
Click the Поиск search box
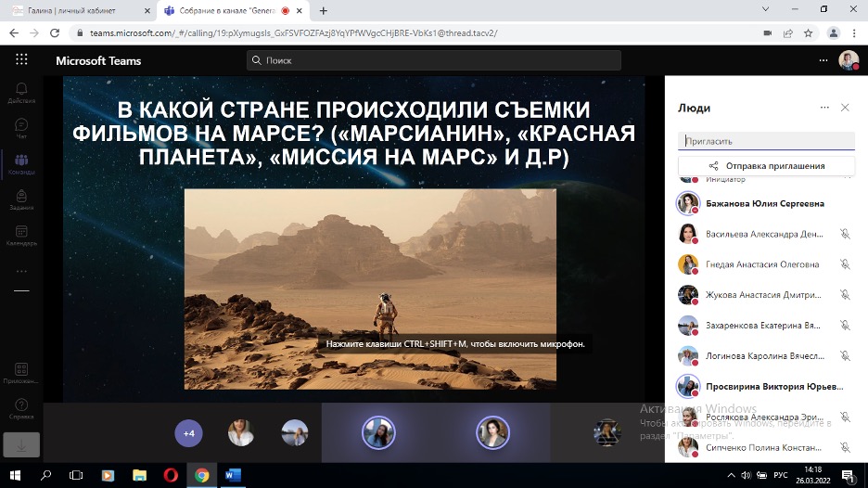click(x=434, y=60)
